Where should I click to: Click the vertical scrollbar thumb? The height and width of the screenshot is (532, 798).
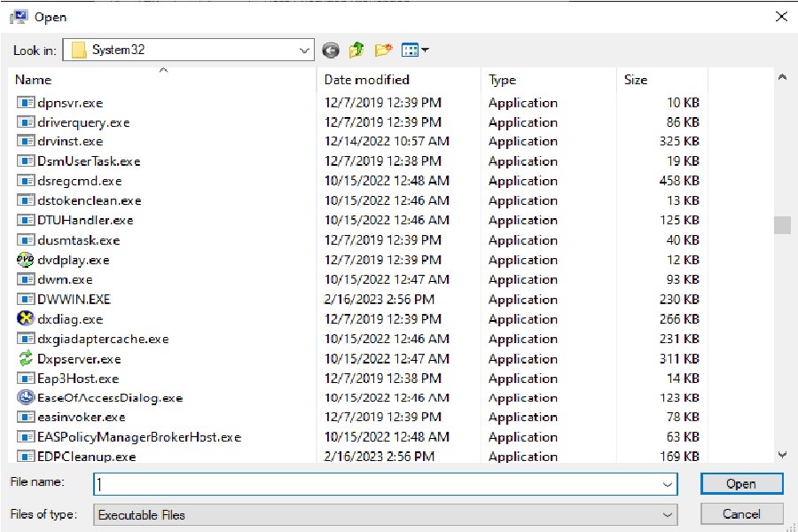782,225
